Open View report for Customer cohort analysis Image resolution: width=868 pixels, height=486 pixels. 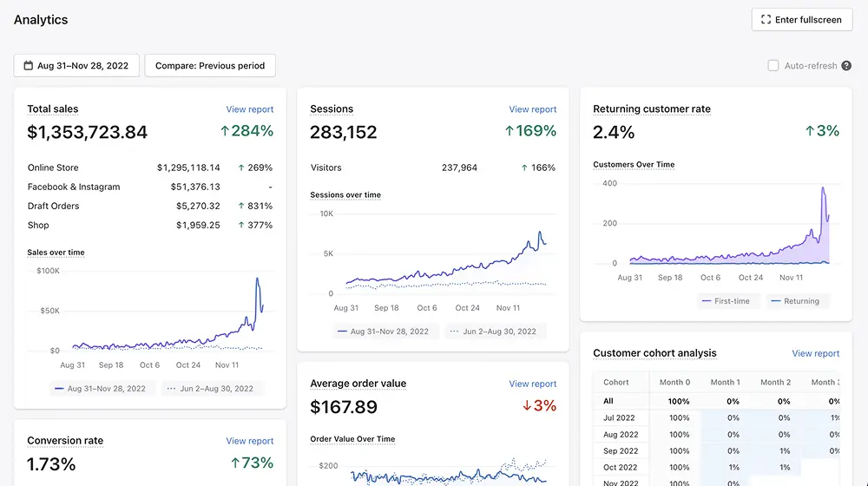coord(815,353)
